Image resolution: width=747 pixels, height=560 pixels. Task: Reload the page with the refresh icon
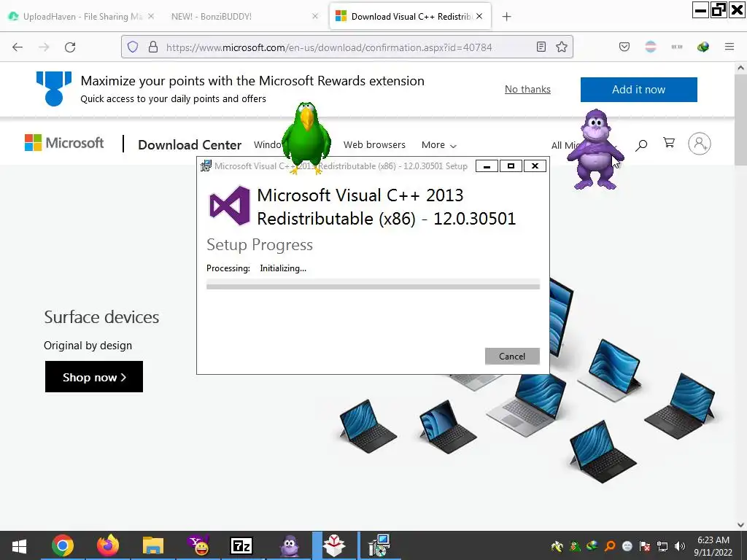click(x=70, y=47)
